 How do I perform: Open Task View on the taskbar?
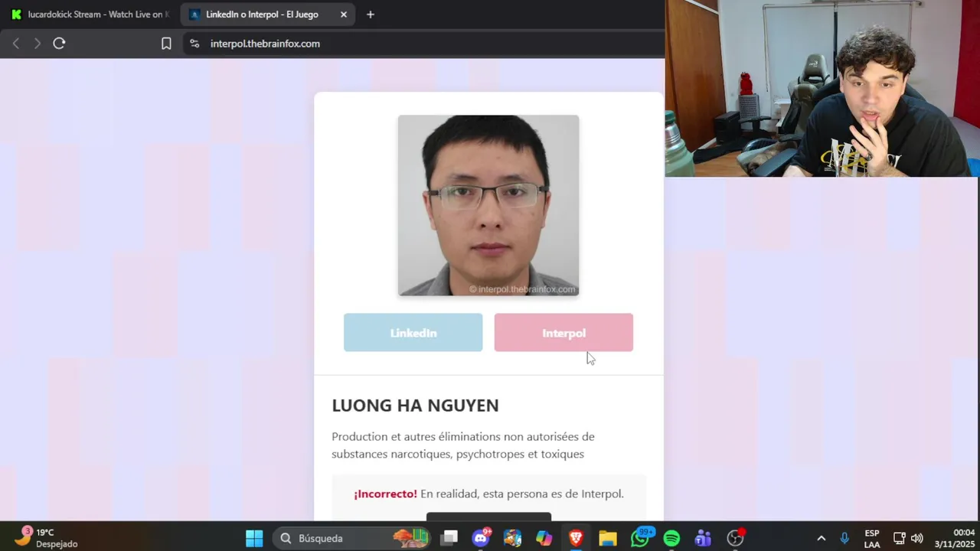point(449,538)
